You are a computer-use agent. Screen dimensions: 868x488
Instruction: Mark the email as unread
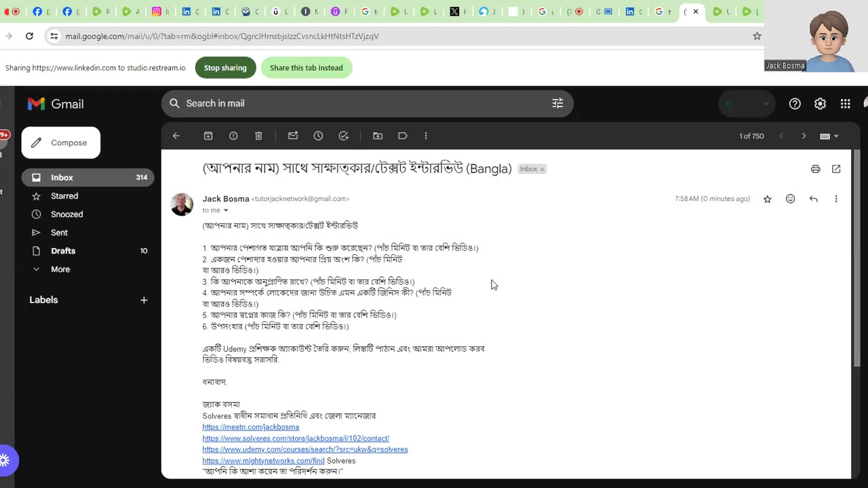[x=293, y=136]
